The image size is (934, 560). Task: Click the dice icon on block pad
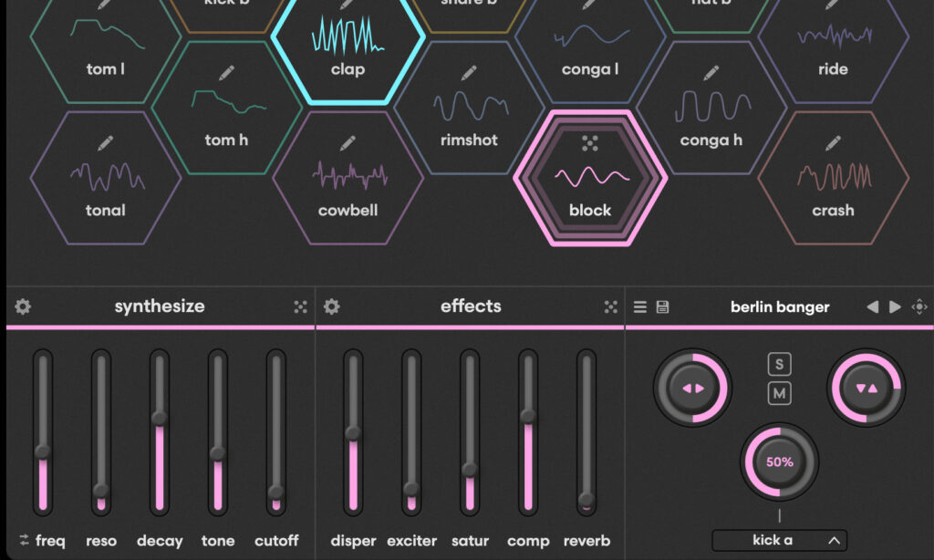[590, 143]
